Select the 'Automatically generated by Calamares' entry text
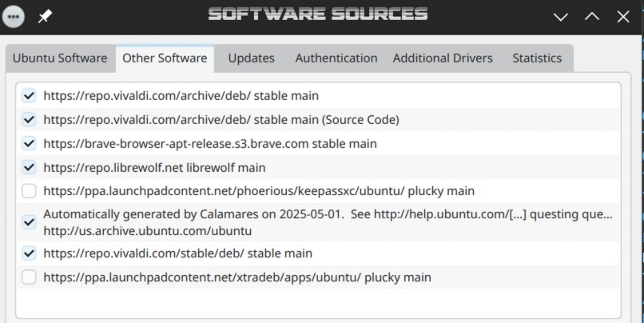This screenshot has width=644, height=323. click(328, 222)
